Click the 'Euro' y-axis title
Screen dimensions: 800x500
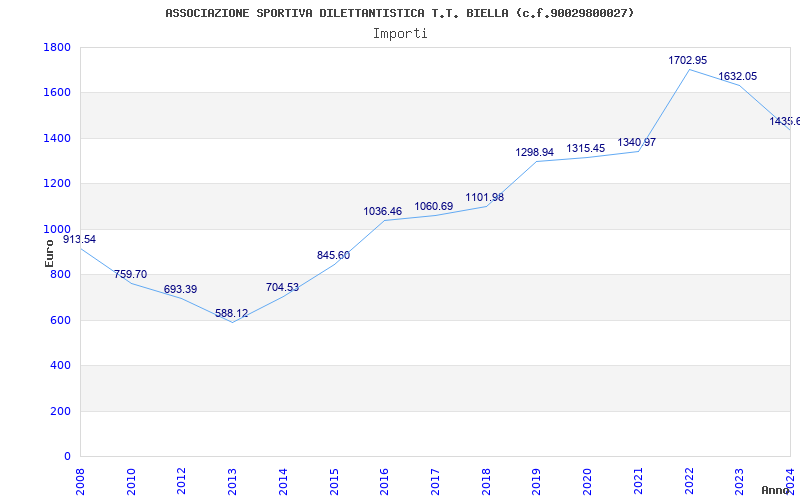(x=49, y=254)
